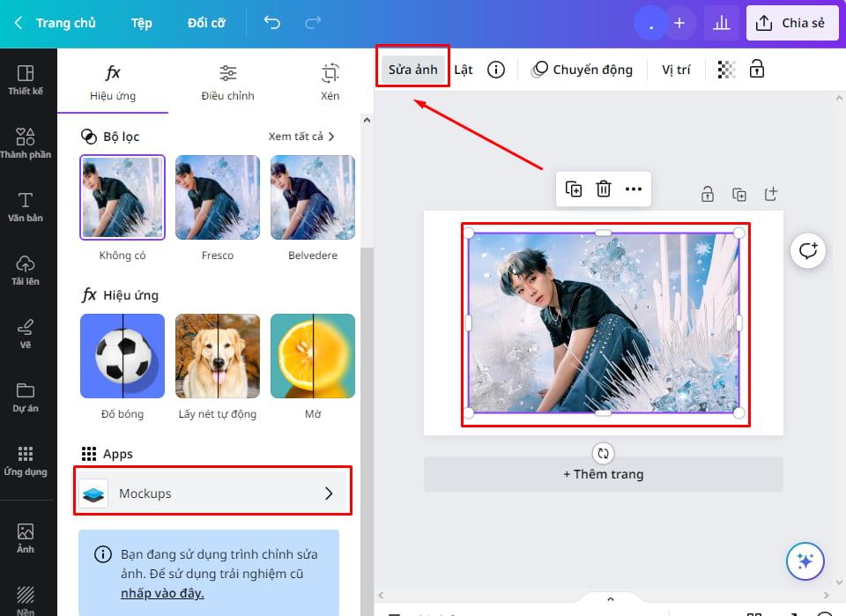Duplicate the image using the copy icon

coord(574,189)
